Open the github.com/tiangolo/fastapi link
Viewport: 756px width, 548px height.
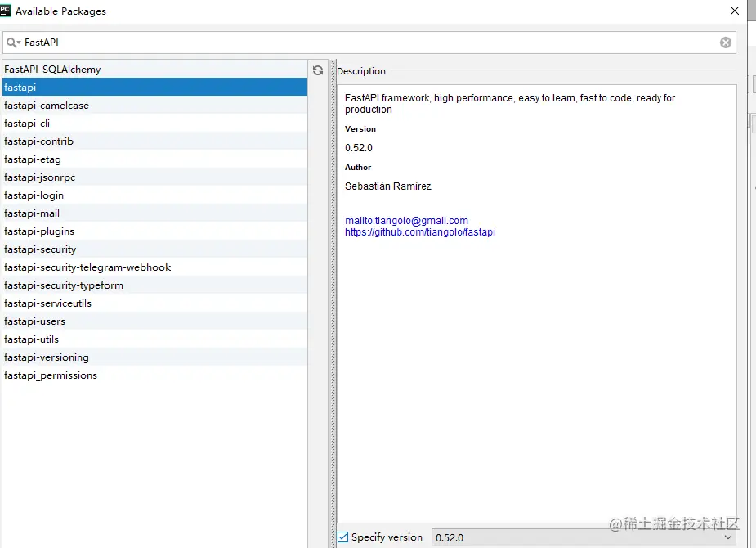click(x=420, y=232)
